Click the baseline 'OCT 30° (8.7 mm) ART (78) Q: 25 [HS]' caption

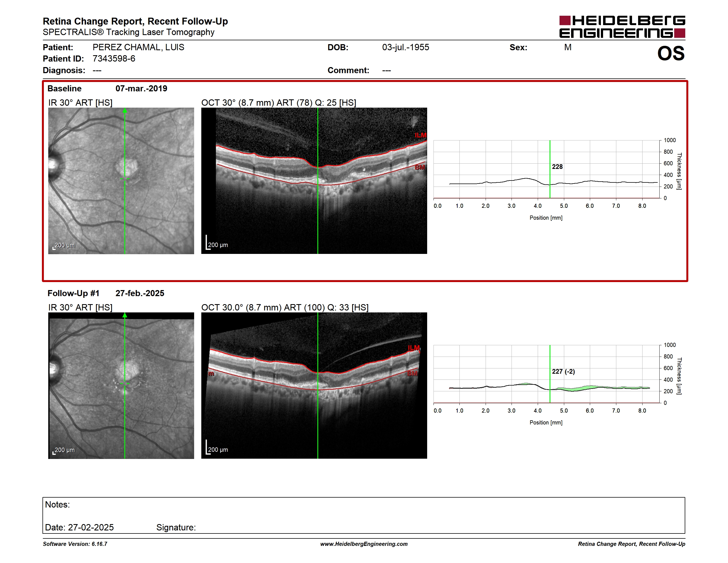pyautogui.click(x=279, y=102)
